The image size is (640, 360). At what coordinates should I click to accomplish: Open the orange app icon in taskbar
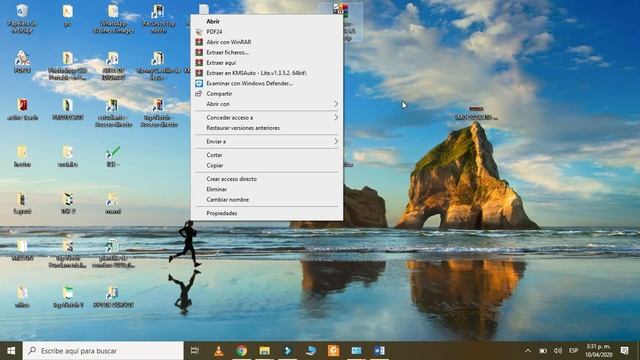(x=333, y=351)
